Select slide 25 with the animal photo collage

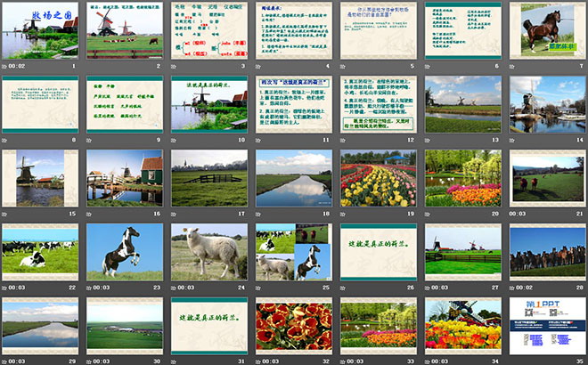tap(293, 252)
